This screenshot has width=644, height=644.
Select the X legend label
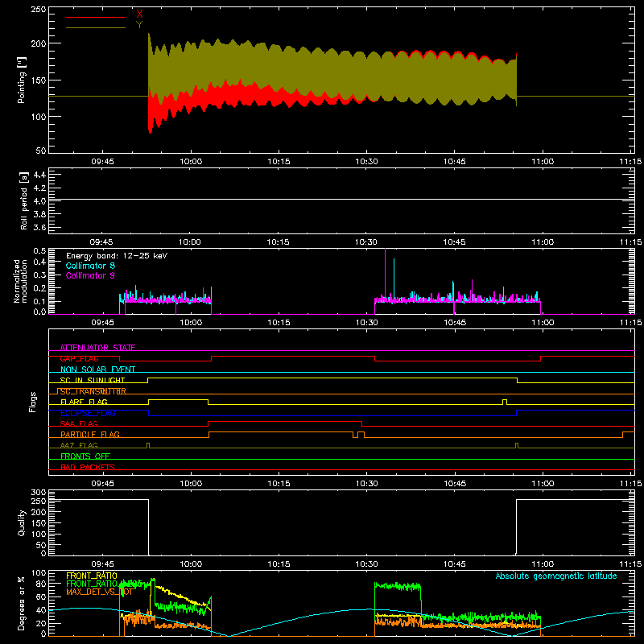139,14
